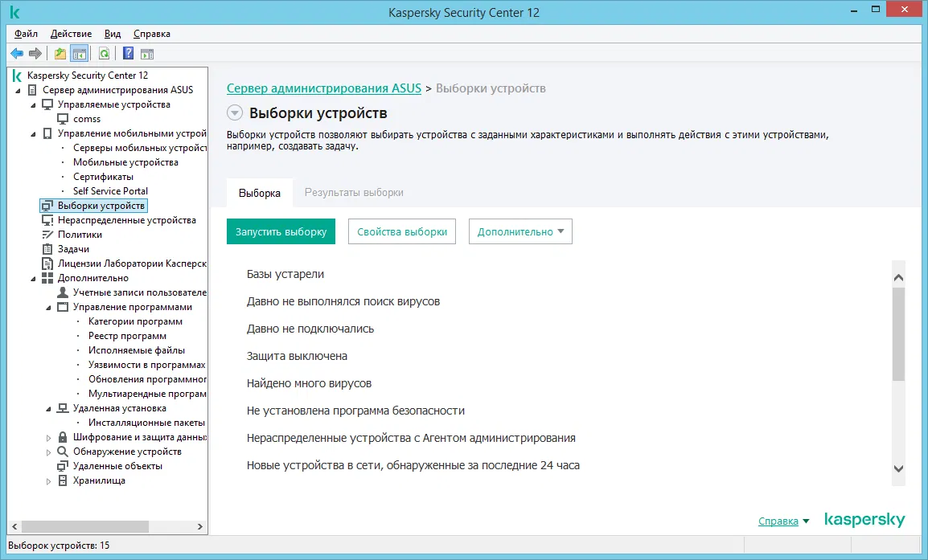This screenshot has width=928, height=560.
Task: Click the user icon of Учетные записи пользователей
Action: click(x=63, y=292)
